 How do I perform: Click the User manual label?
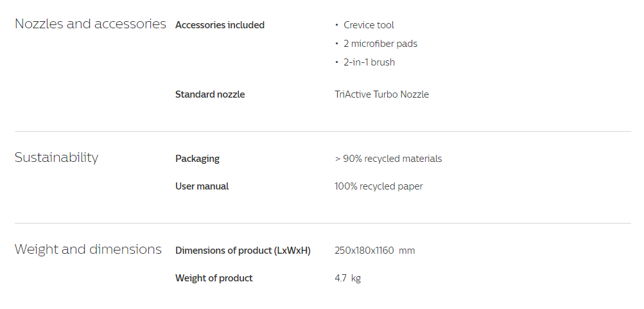coord(202,186)
